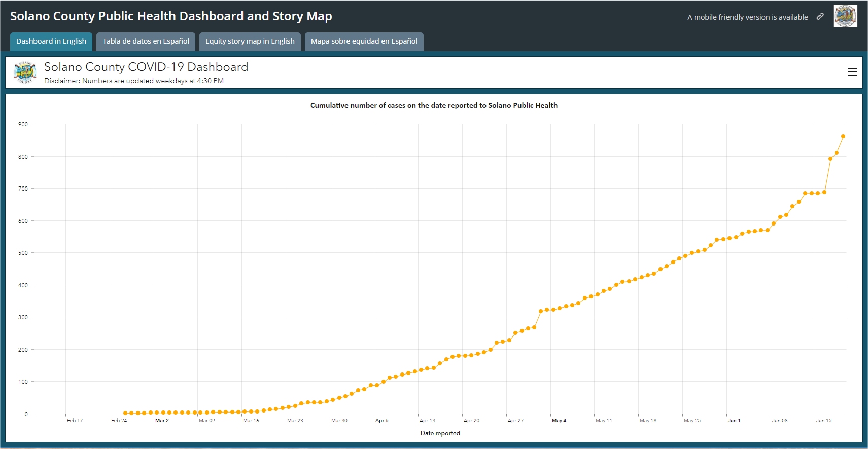Click the last data point on the chart
Viewport: 868px width, 449px height.
pos(843,136)
